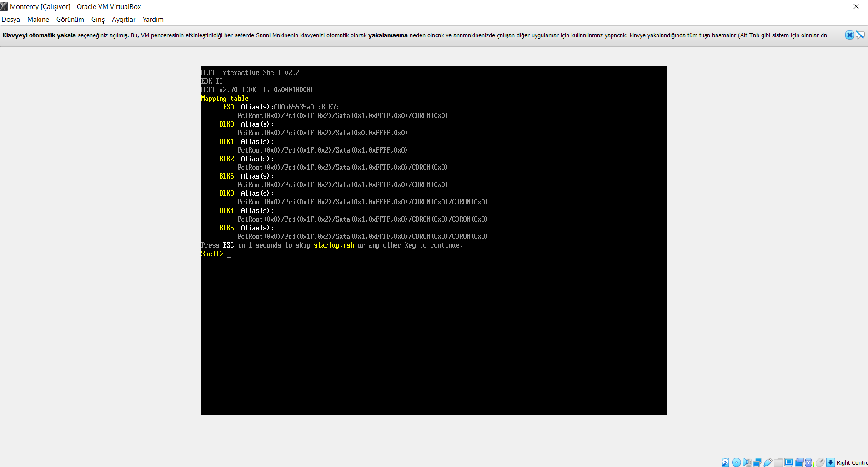Open the Giriş menu
Image resolution: width=868 pixels, height=467 pixels.
(98, 20)
